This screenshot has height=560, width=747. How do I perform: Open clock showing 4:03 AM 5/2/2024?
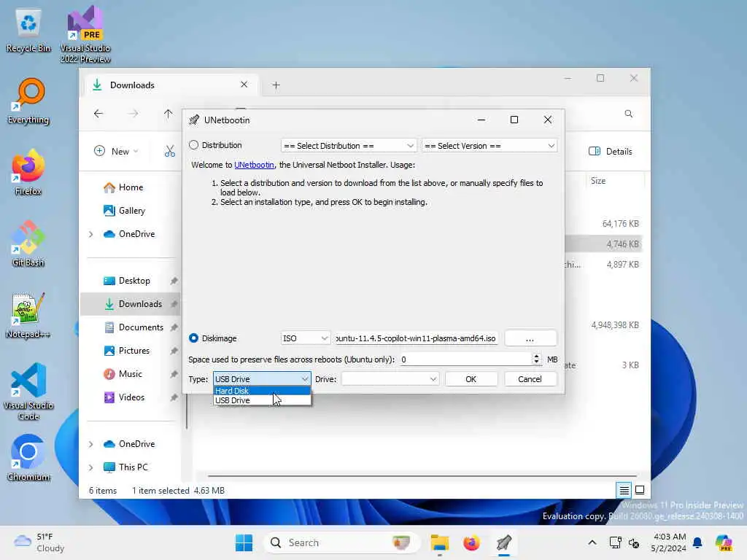click(x=670, y=542)
